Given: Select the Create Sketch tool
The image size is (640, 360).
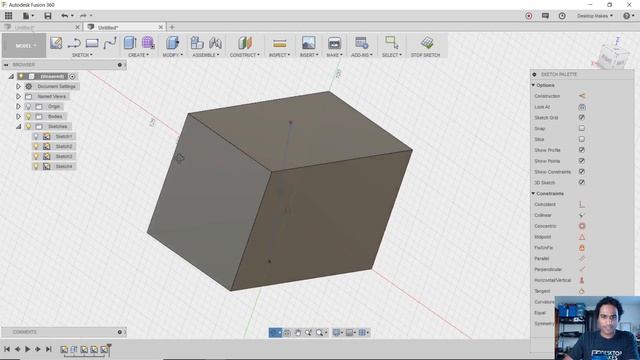Looking at the screenshot, I should coord(56,43).
